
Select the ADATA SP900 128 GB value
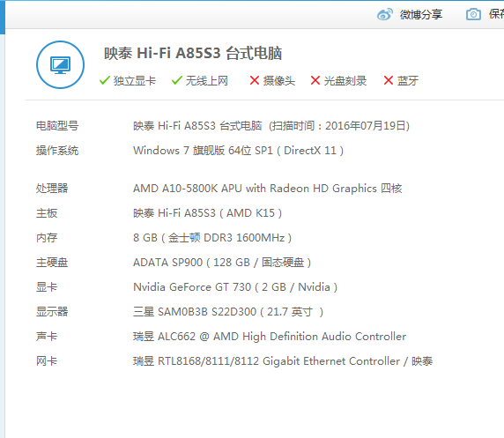pos(222,263)
